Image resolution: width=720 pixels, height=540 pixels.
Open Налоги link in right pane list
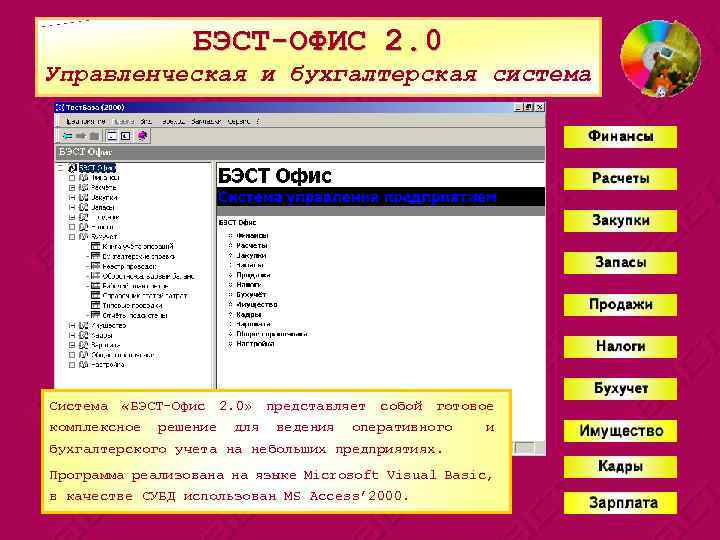[248, 285]
